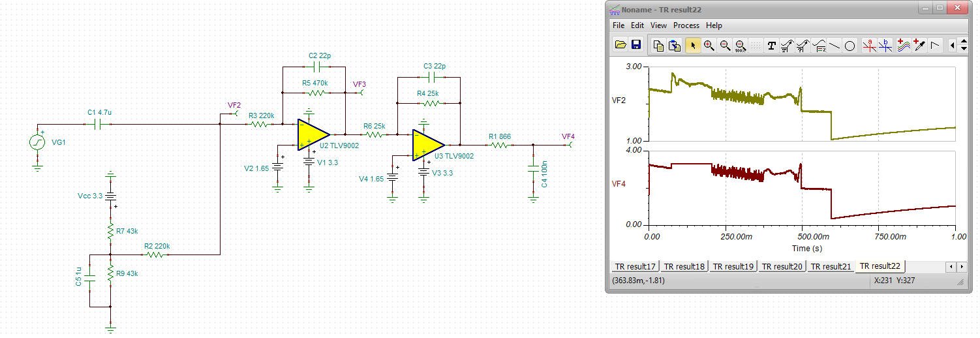Toggle the grid dots toolbar icon
Image resolution: width=980 pixels, height=338 pixels.
pyautogui.click(x=756, y=45)
